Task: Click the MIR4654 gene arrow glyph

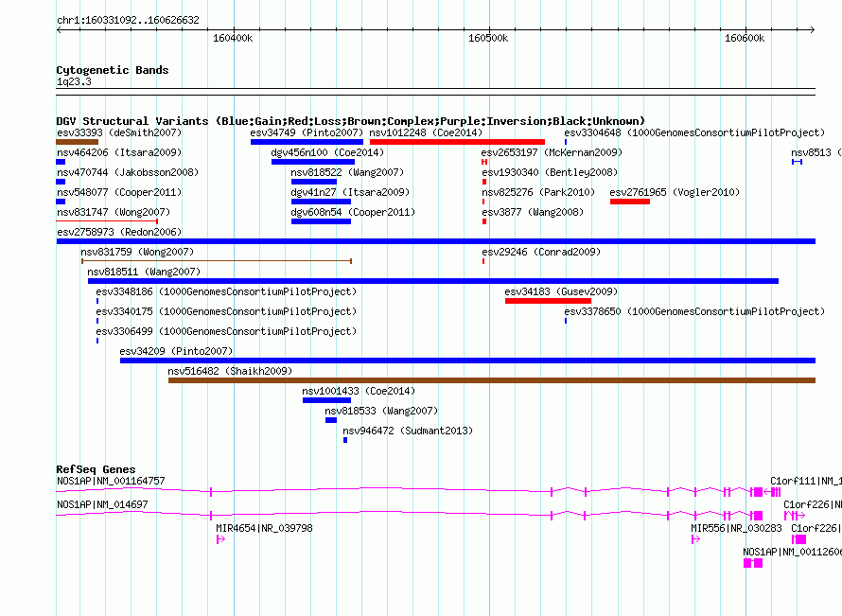Action: 220,539
